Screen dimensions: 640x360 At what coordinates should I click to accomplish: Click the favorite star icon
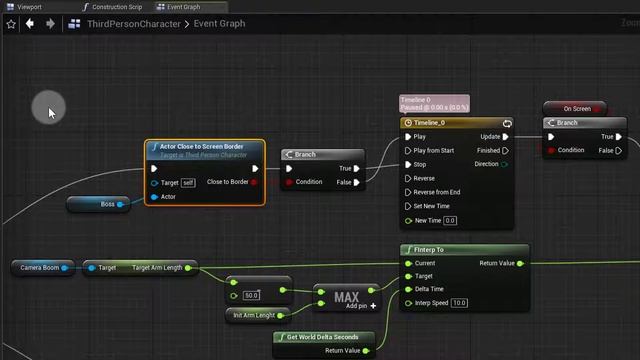pyautogui.click(x=11, y=24)
